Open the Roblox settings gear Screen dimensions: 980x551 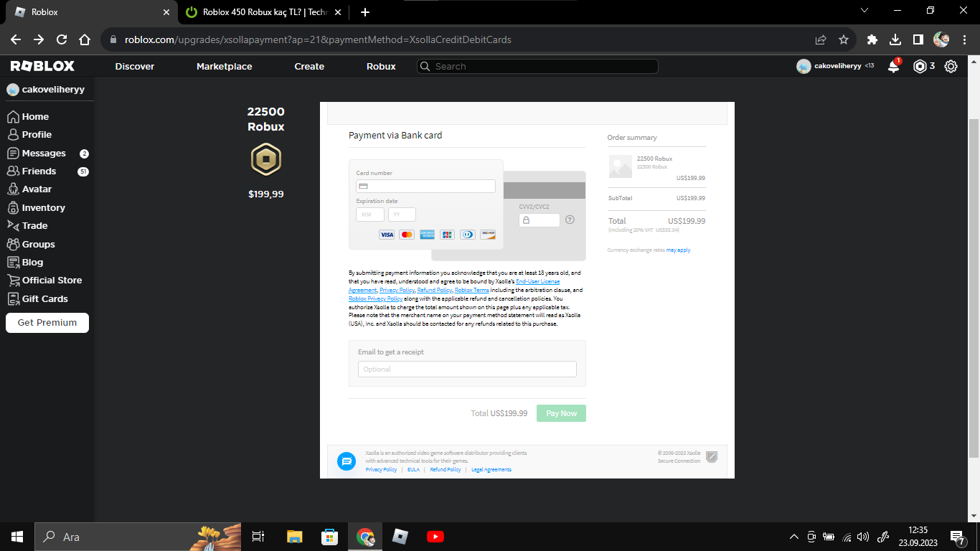[951, 66]
